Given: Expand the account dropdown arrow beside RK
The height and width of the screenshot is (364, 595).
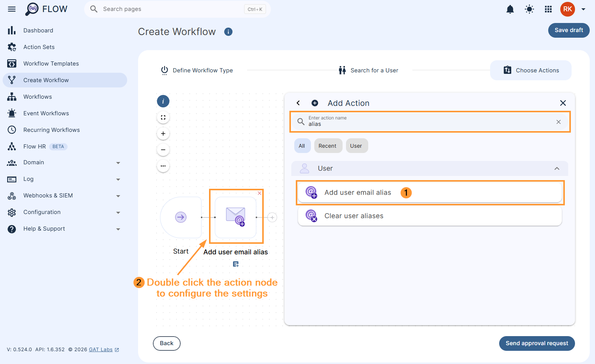Looking at the screenshot, I should pyautogui.click(x=583, y=9).
